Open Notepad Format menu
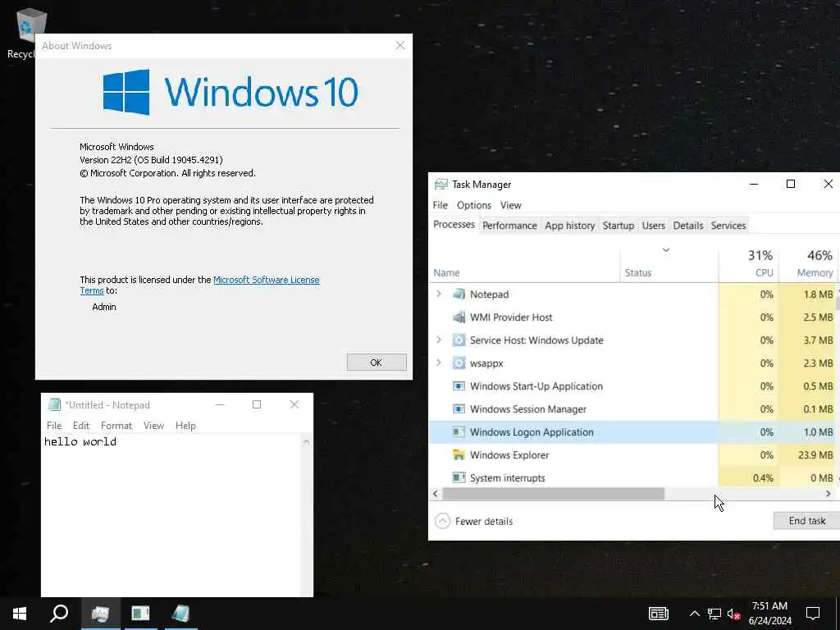The image size is (840, 630). pos(116,426)
